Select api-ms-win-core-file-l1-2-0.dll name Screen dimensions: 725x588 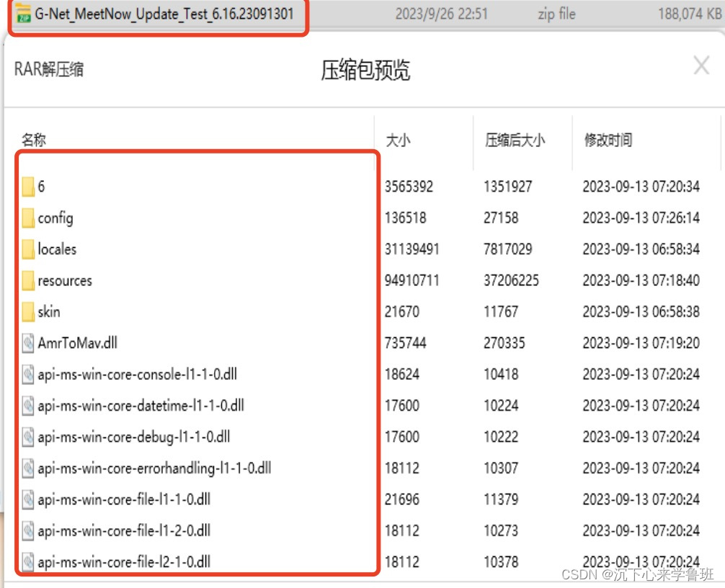coord(124,530)
